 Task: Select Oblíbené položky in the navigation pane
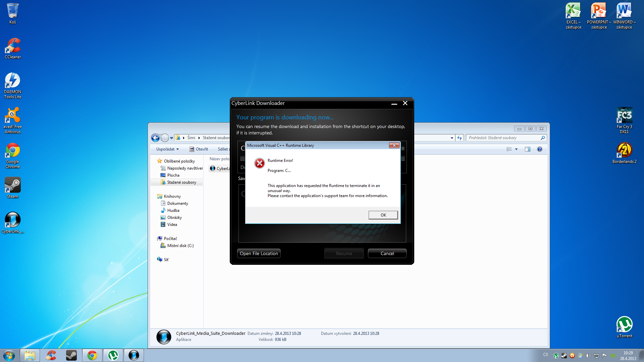(179, 161)
